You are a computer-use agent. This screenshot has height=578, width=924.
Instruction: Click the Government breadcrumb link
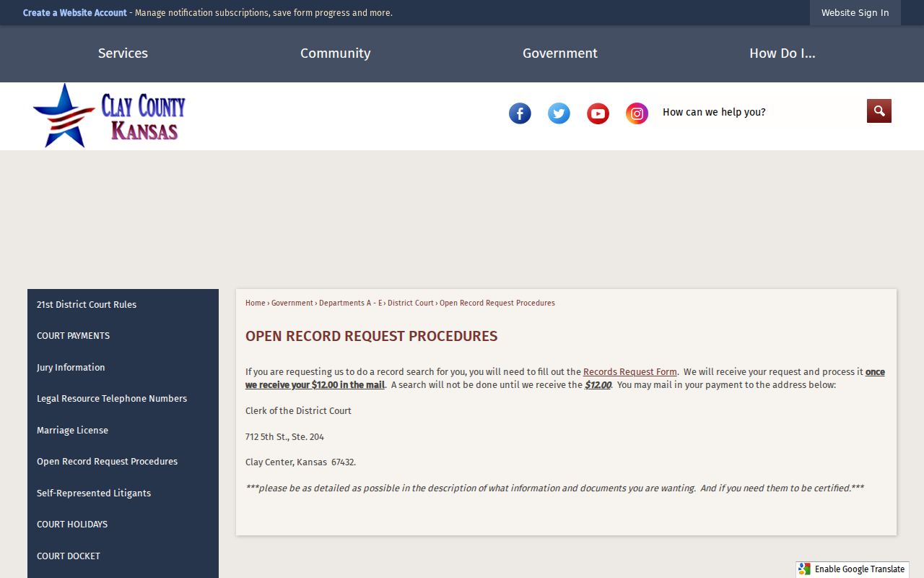[x=292, y=303]
